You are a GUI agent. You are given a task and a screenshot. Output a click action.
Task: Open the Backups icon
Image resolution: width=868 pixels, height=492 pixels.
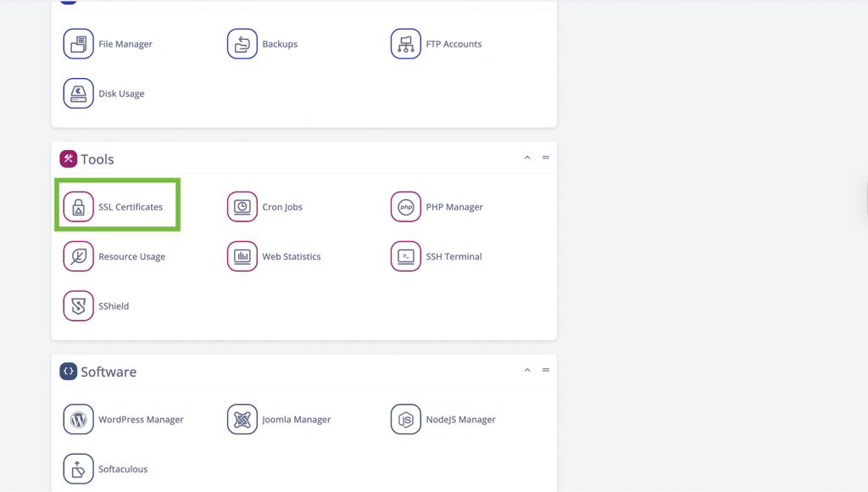pos(242,44)
